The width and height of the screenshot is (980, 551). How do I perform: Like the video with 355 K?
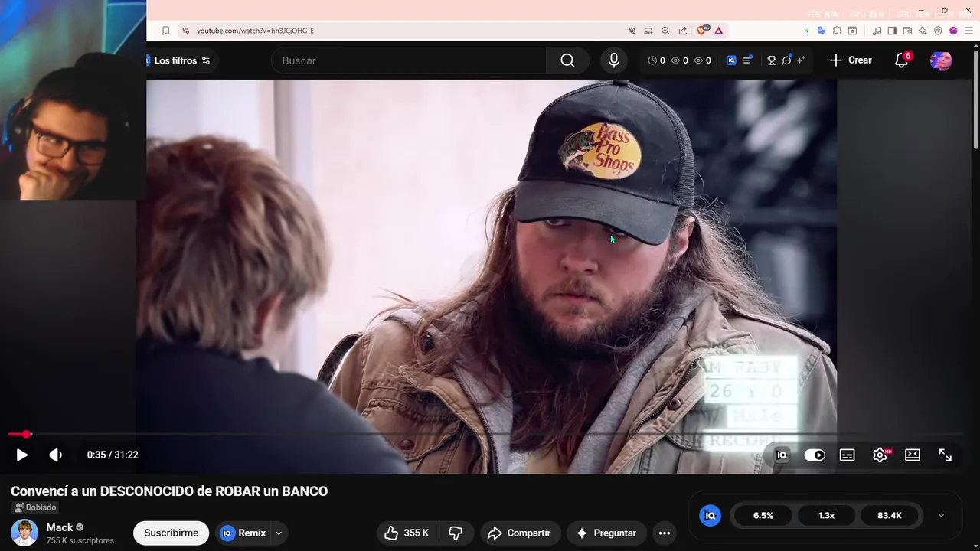click(x=407, y=533)
